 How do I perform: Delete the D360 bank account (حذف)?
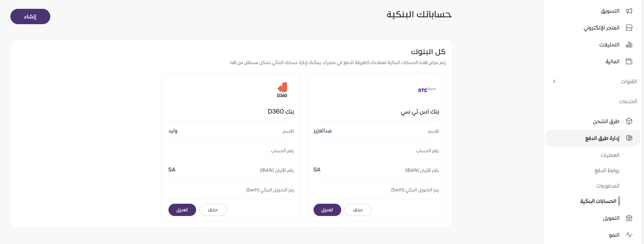(213, 210)
